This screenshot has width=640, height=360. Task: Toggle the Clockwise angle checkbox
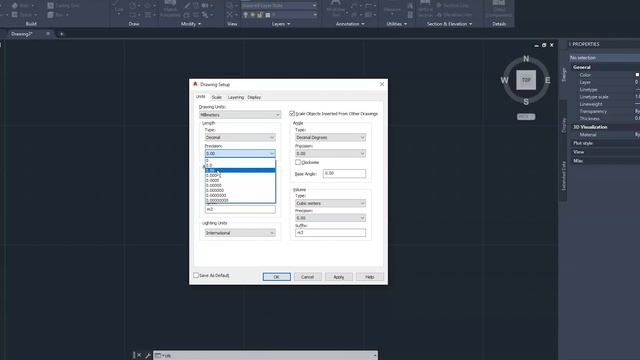pyautogui.click(x=298, y=162)
